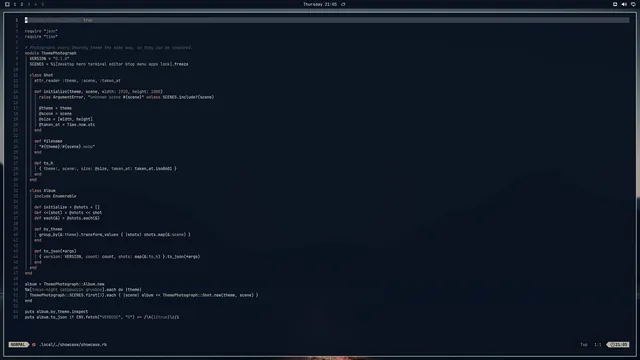This screenshot has height=360, width=640.
Task: Click the Ruby file icon in the statusline
Action: 34,344
